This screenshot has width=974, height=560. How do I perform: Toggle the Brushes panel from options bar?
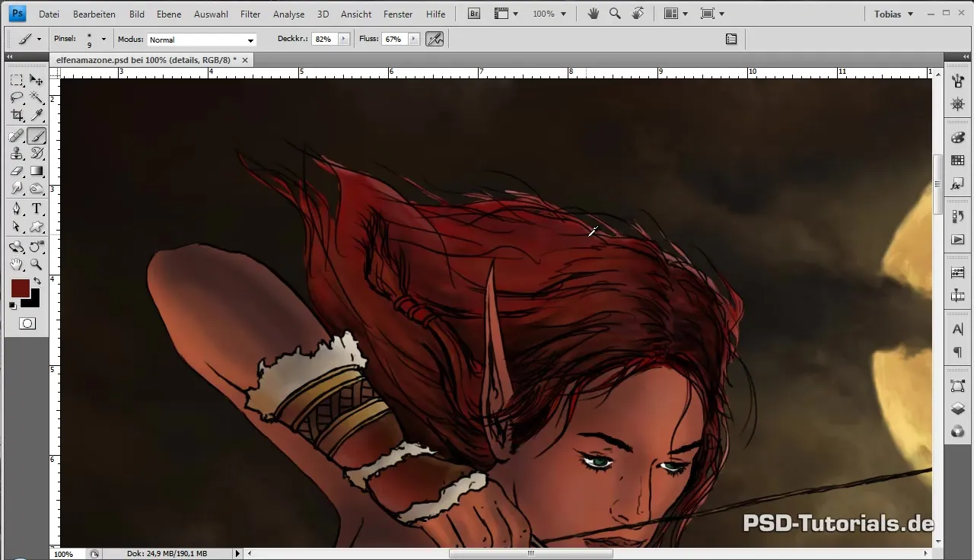pos(731,39)
